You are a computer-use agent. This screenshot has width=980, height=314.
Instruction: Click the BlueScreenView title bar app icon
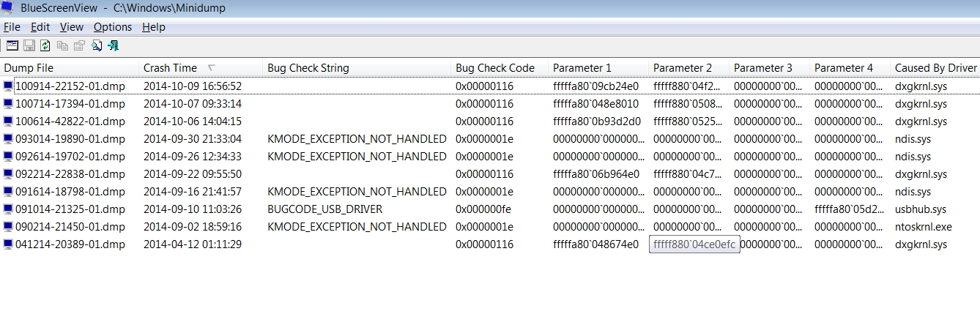click(9, 8)
